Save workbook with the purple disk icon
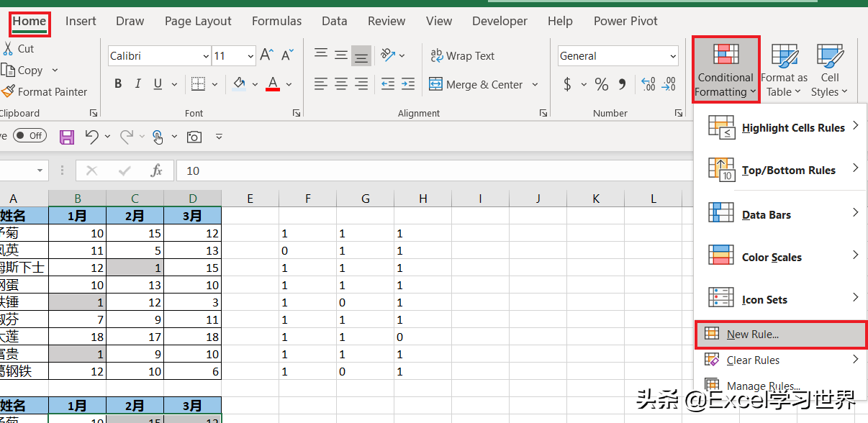 (67, 136)
